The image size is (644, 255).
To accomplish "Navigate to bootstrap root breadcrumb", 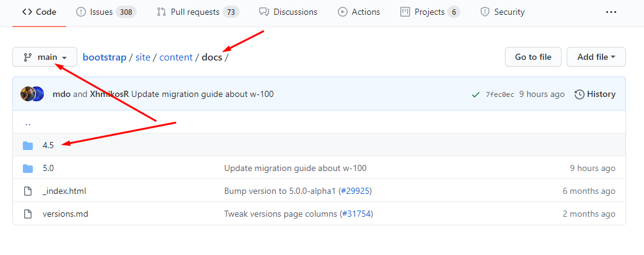I will [105, 57].
